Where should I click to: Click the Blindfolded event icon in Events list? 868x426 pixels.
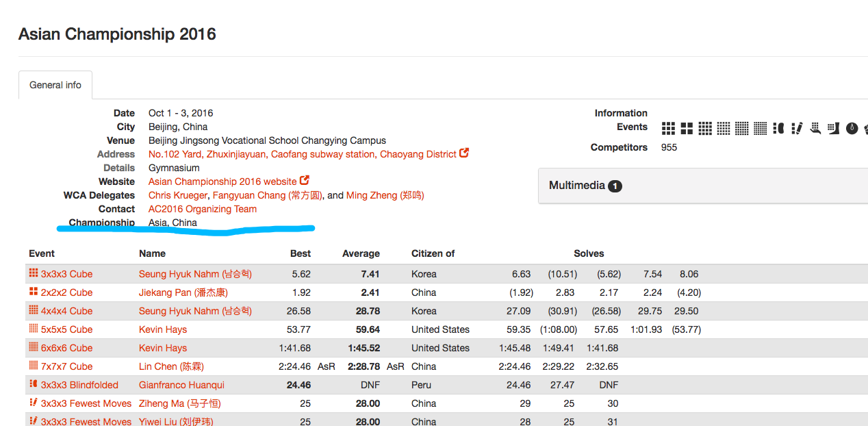tap(778, 128)
